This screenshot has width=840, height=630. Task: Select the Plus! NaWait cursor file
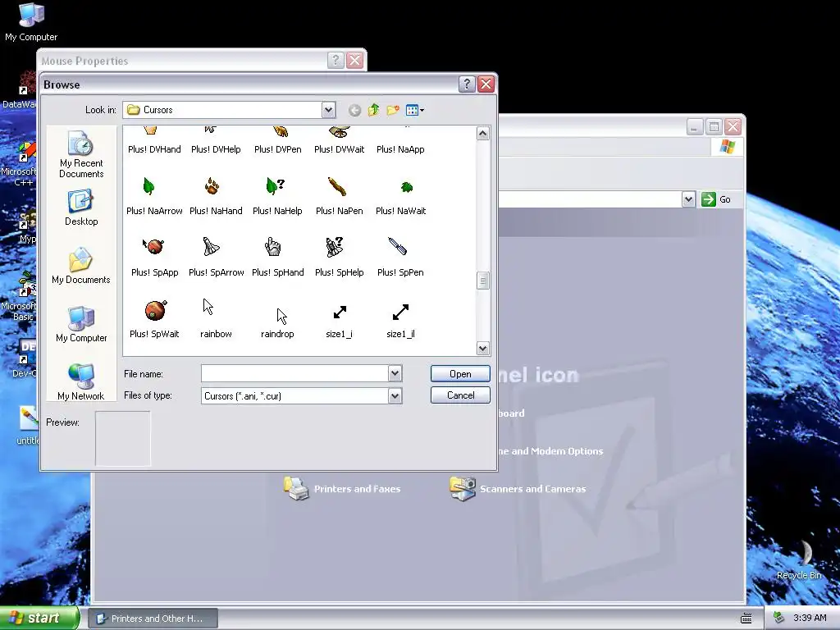pos(400,196)
